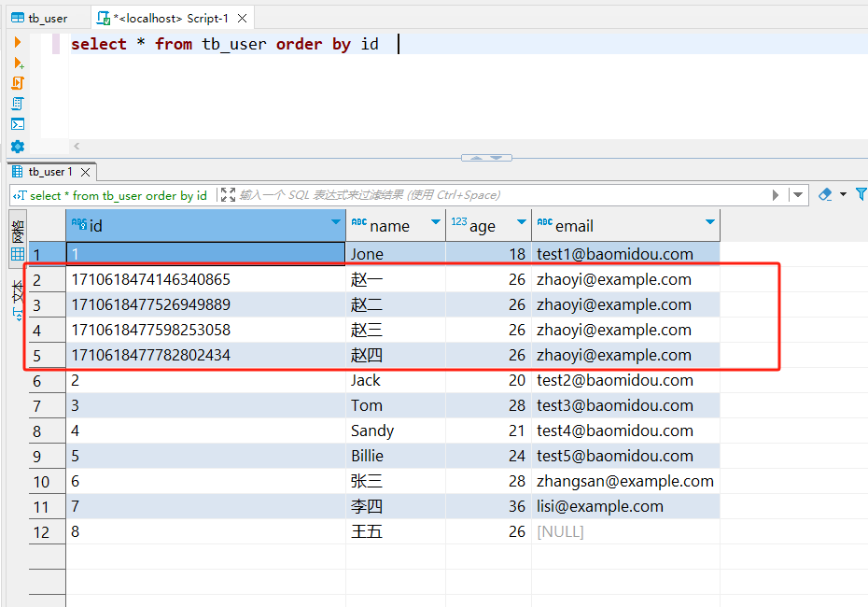This screenshot has height=607, width=868.
Task: Select id 1710618477598253058 cell
Action: click(205, 330)
